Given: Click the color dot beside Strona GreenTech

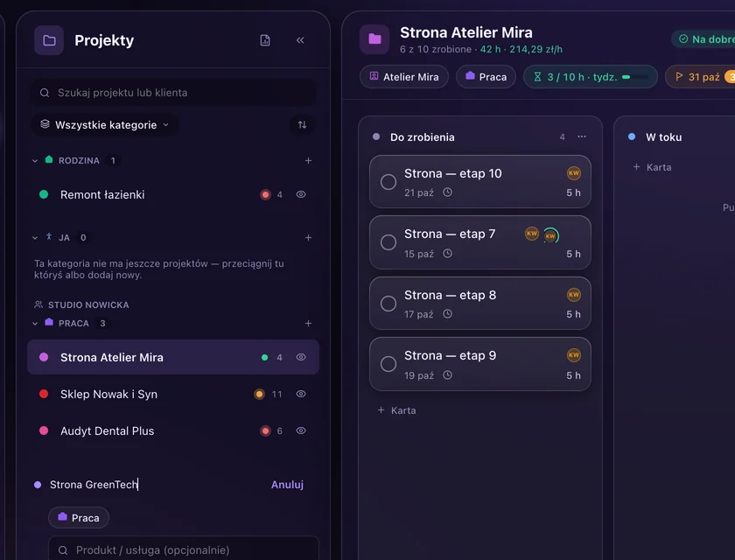Looking at the screenshot, I should 38,485.
